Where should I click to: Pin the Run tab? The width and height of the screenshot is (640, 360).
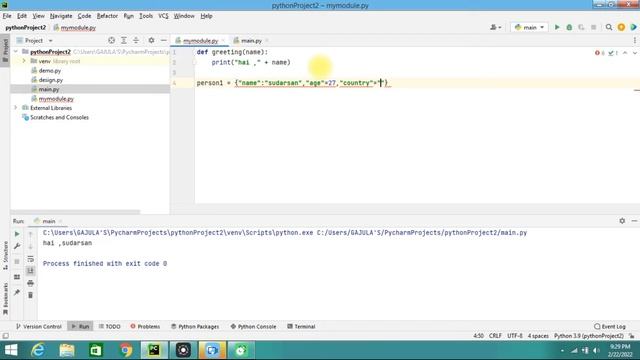click(x=17, y=292)
